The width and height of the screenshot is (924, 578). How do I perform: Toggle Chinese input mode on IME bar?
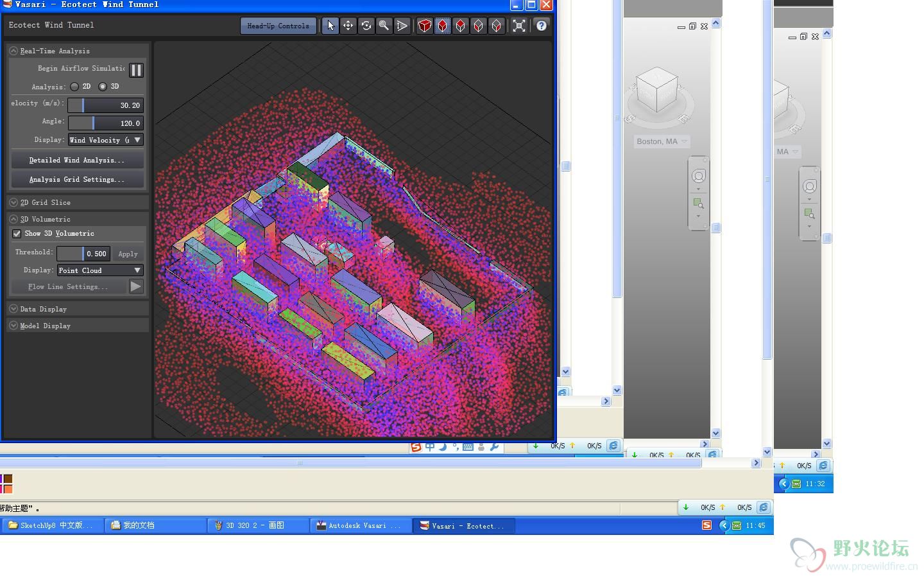[430, 446]
